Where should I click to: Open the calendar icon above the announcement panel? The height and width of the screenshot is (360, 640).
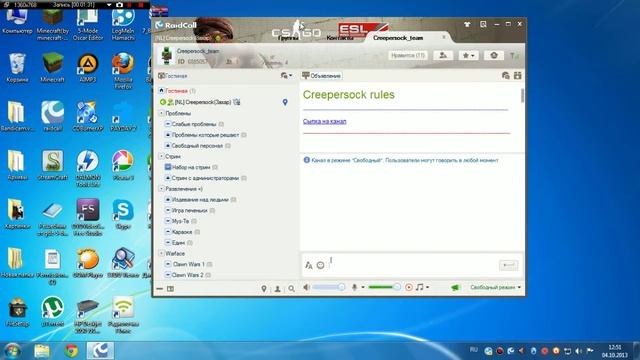[518, 76]
